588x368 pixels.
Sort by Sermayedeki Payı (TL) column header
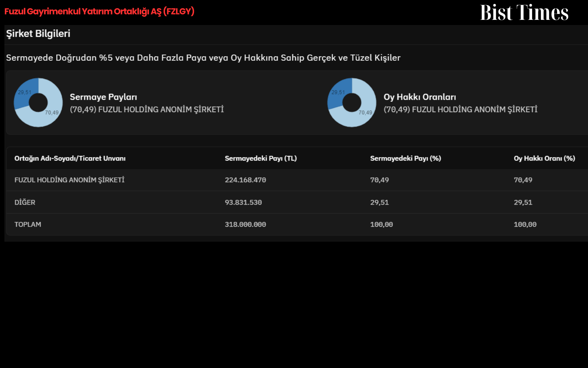pos(261,159)
